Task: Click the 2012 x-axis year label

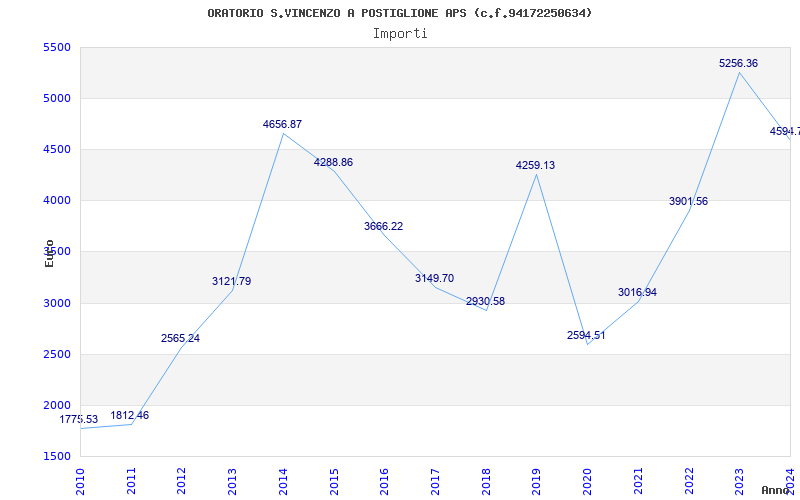Action: click(182, 481)
